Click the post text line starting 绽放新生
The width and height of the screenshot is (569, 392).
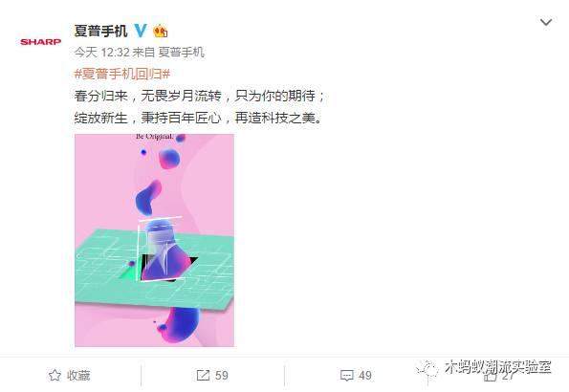(x=198, y=118)
